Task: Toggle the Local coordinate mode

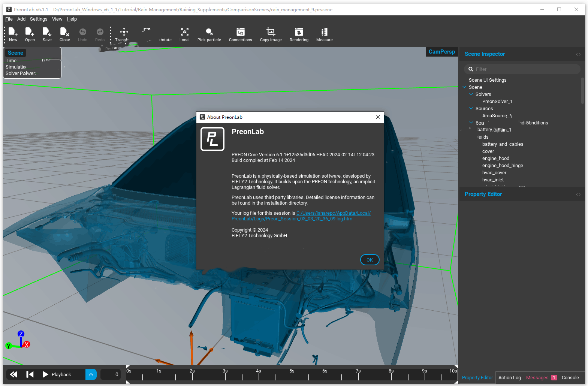Action: point(184,34)
